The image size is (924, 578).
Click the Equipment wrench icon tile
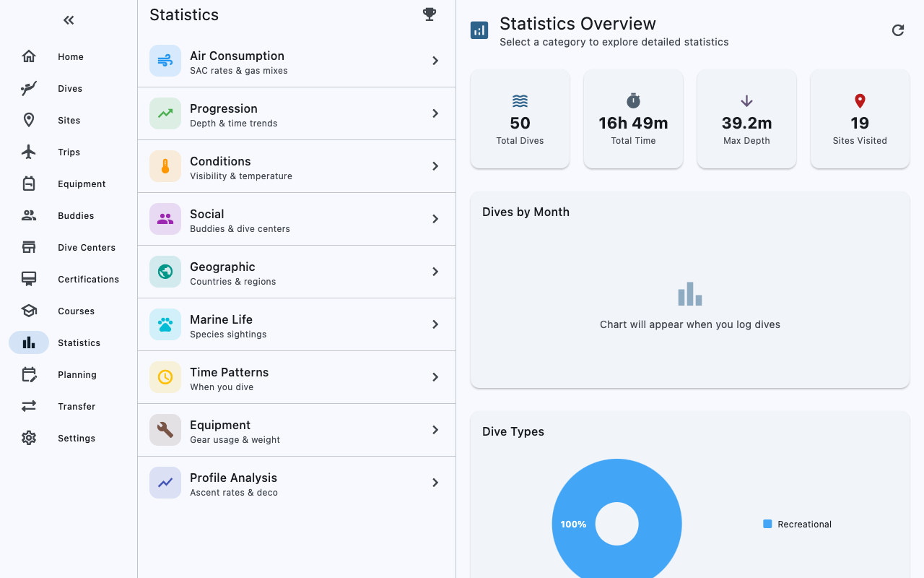pyautogui.click(x=165, y=430)
